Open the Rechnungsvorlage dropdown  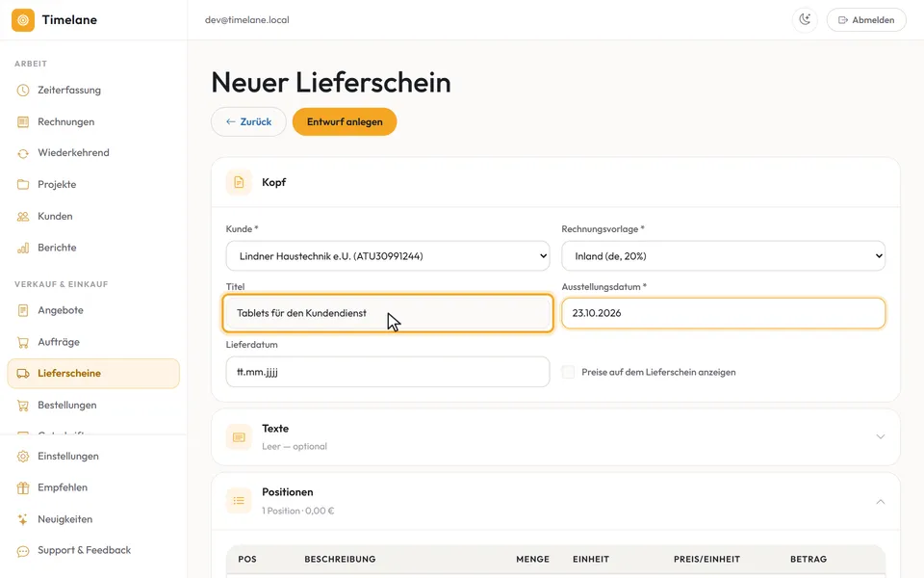tap(723, 256)
